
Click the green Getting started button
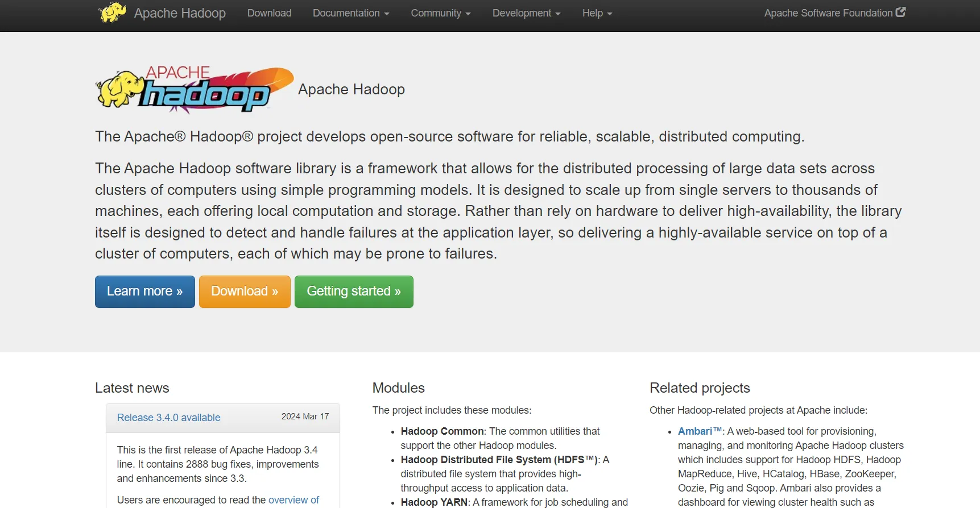[354, 292]
